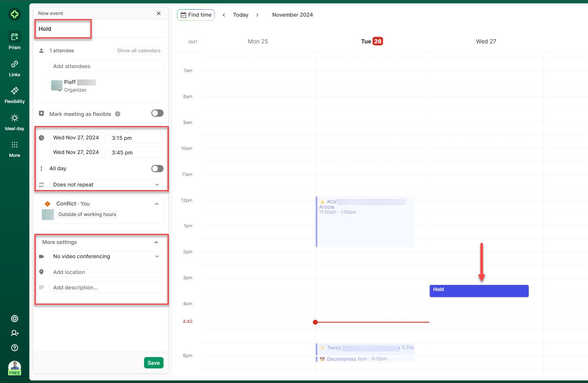The image size is (588, 383).
Task: Open settings via the gear icon
Action: 14,319
